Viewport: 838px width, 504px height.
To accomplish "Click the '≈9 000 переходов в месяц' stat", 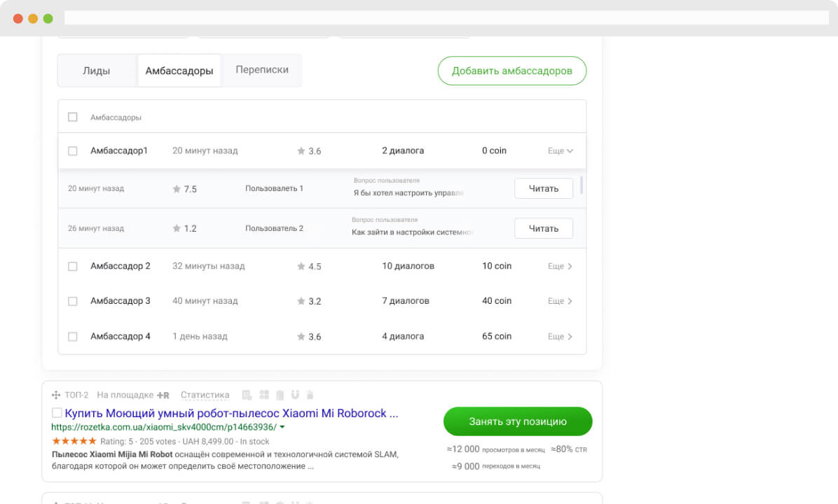I will pyautogui.click(x=496, y=466).
